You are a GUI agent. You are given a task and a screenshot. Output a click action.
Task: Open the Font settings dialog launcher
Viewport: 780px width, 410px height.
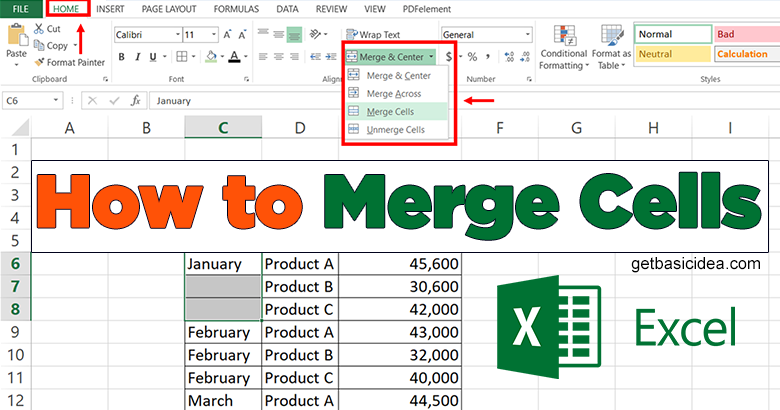(x=246, y=79)
